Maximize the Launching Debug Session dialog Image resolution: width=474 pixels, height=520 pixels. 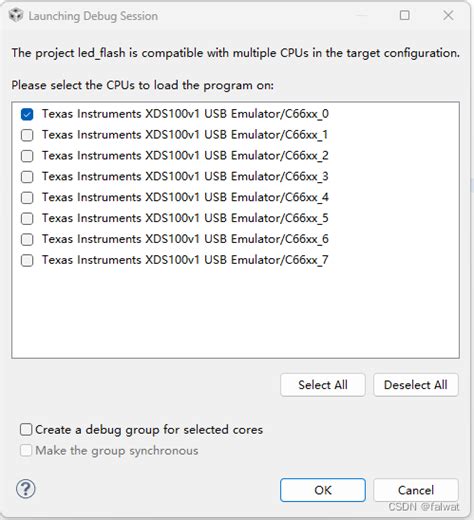click(x=405, y=15)
